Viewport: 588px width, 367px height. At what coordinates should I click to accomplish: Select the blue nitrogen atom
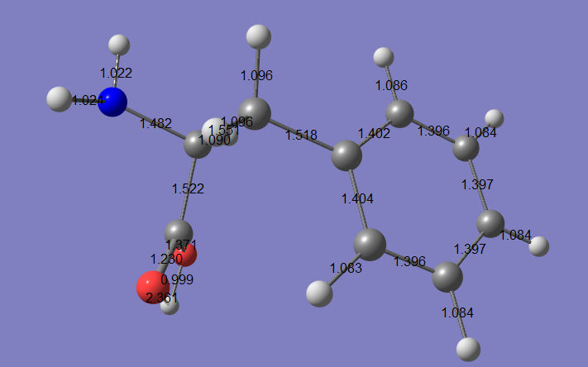coord(112,102)
